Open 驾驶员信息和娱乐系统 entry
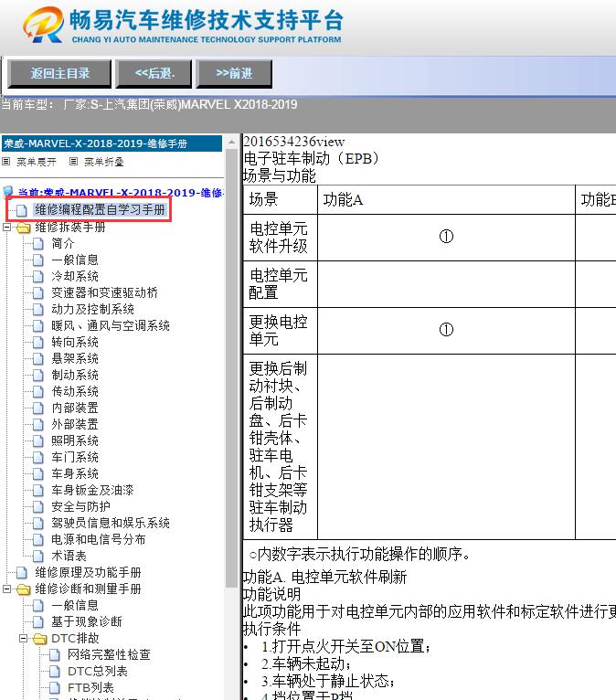Screen dimensions: 616x700 click(x=111, y=523)
